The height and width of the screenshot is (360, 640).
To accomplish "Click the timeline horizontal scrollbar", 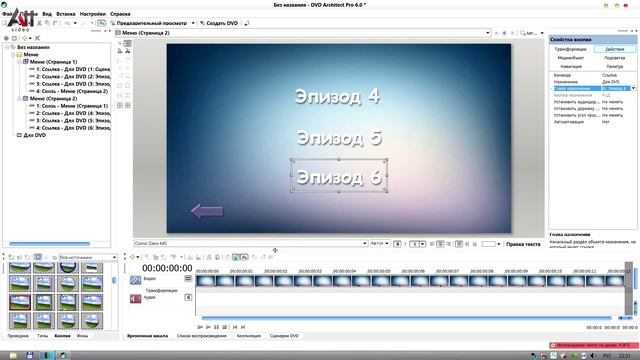I will pos(407,318).
